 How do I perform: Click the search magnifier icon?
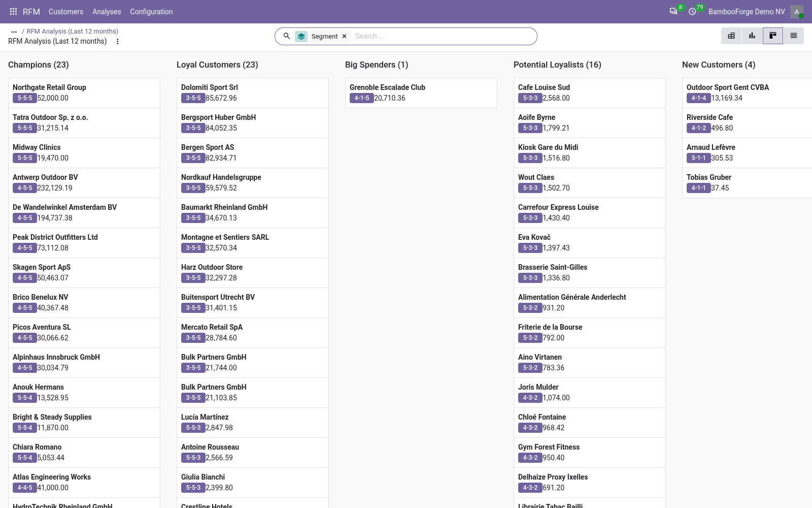pos(287,36)
